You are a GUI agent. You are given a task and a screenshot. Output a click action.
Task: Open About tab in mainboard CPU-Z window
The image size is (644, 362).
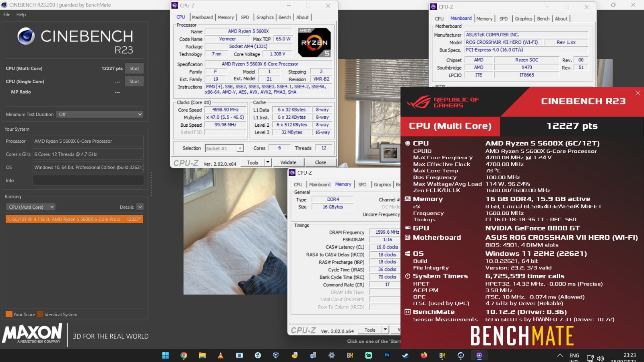[561, 19]
